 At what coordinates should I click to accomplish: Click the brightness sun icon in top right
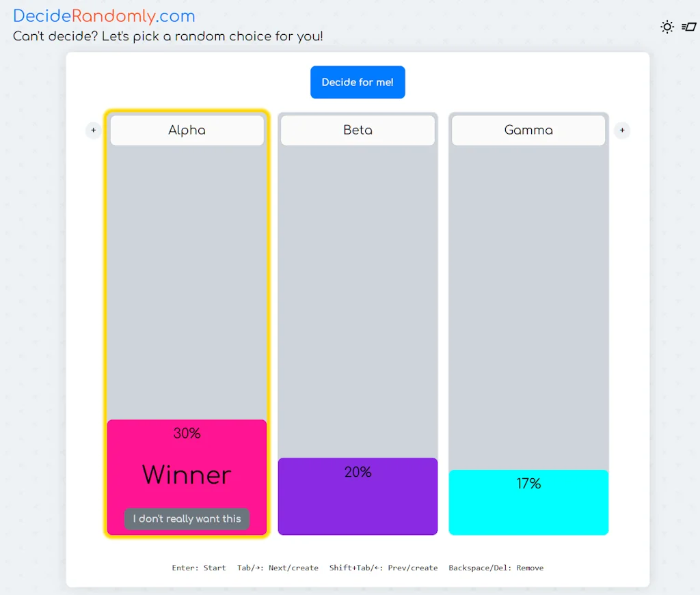tap(667, 27)
